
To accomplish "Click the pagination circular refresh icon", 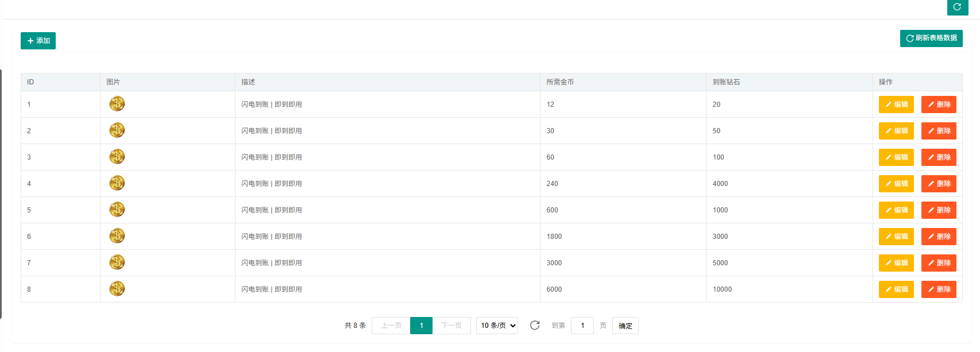I will 535,325.
